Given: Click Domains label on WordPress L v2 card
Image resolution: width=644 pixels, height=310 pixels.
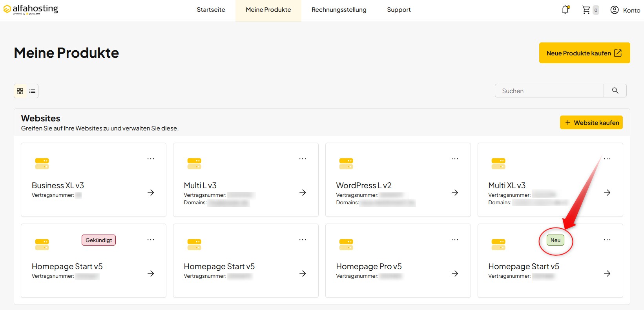Looking at the screenshot, I should [x=347, y=203].
